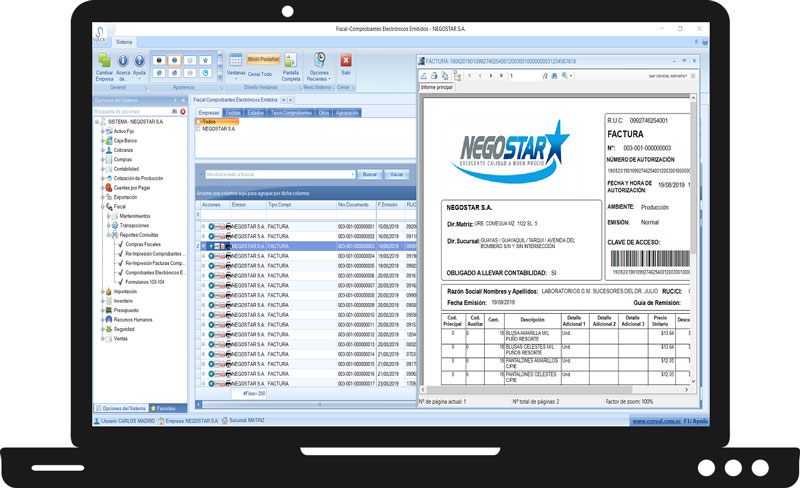Image resolution: width=800 pixels, height=488 pixels.
Task: Toggle the Modo Pestañas button
Action: (x=264, y=59)
